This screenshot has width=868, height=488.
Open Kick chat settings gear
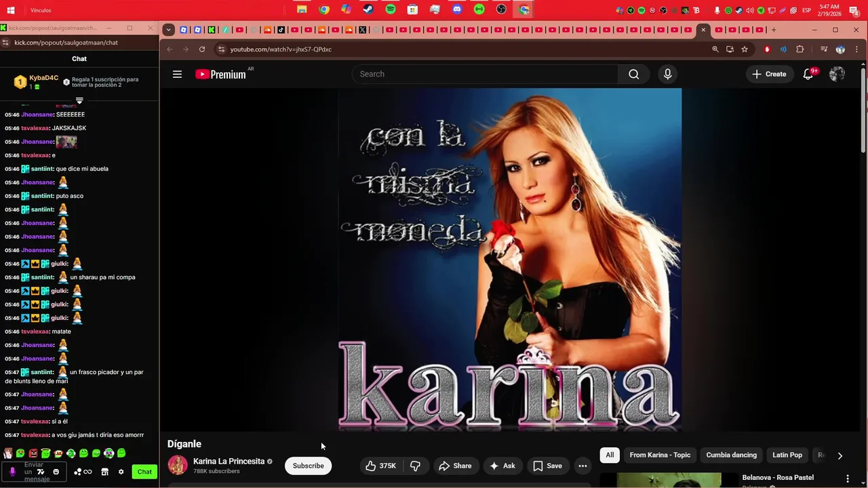[121, 472]
